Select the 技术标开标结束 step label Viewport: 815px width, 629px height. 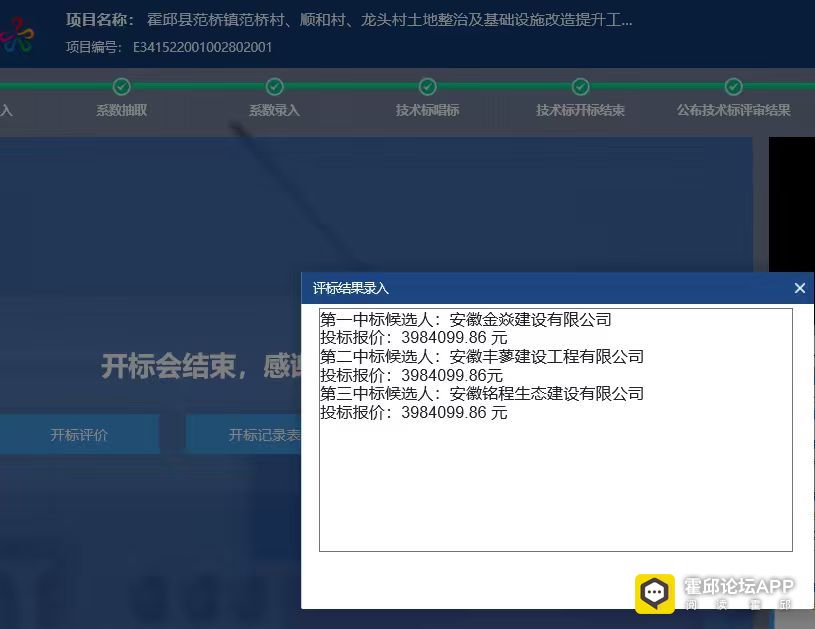click(580, 110)
